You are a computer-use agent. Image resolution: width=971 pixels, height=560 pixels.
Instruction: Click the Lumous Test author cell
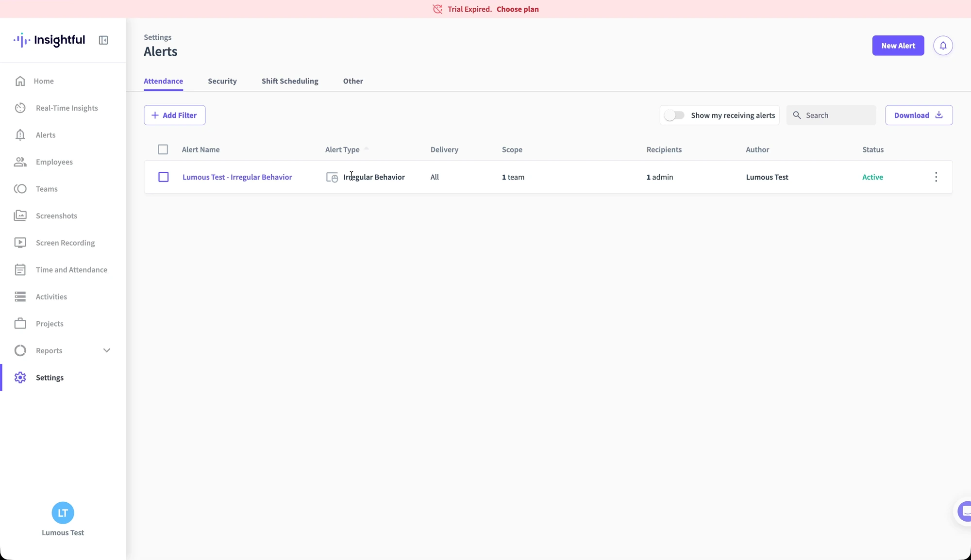(767, 177)
